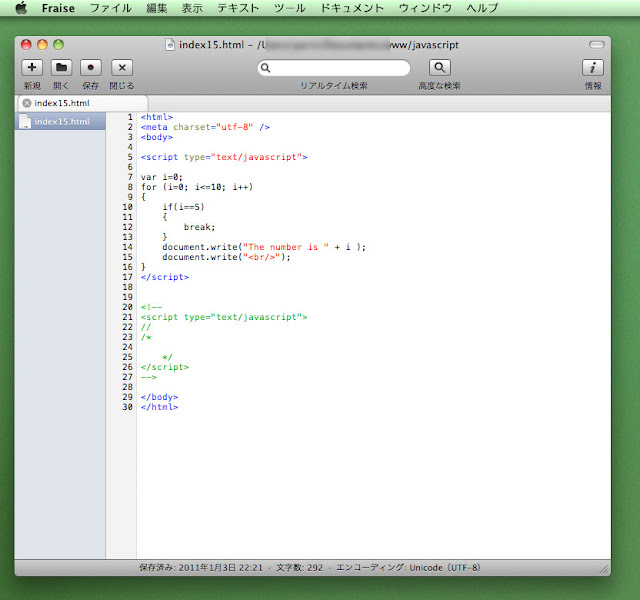Open a file with the folder icon

(x=61, y=67)
